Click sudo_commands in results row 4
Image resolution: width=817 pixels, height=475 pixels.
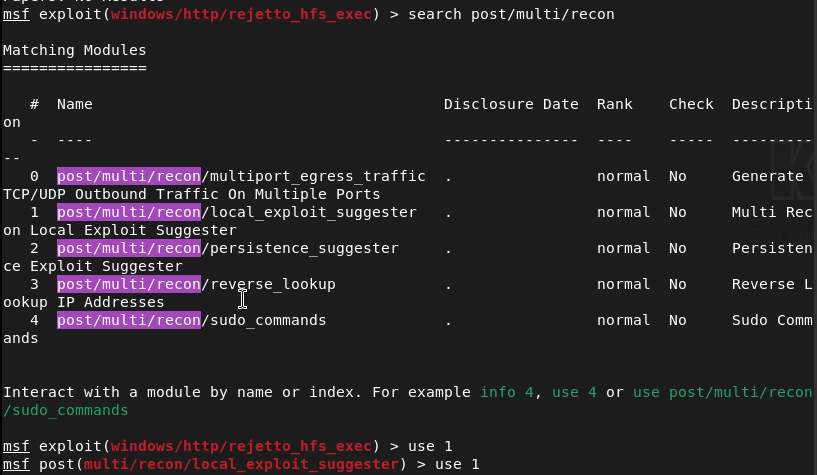click(x=268, y=320)
